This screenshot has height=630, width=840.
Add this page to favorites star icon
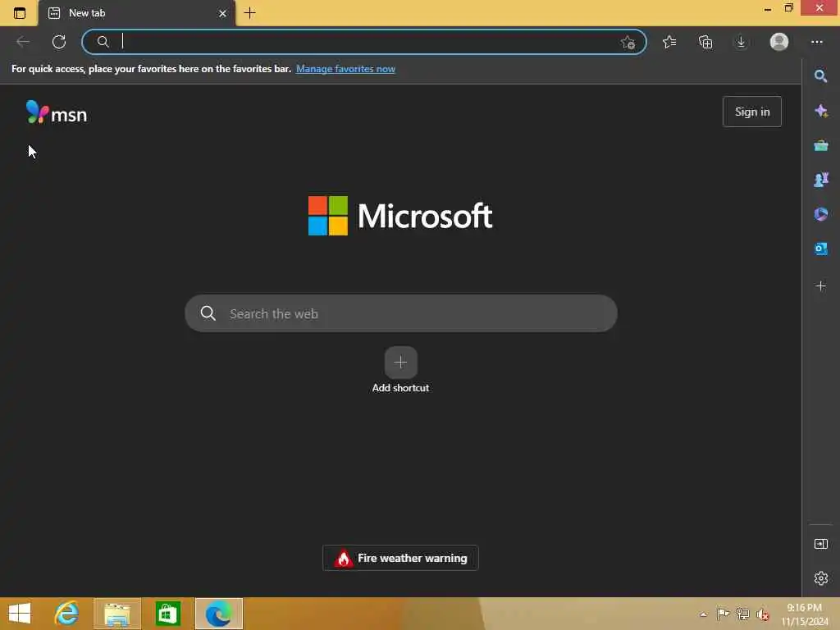click(x=628, y=43)
